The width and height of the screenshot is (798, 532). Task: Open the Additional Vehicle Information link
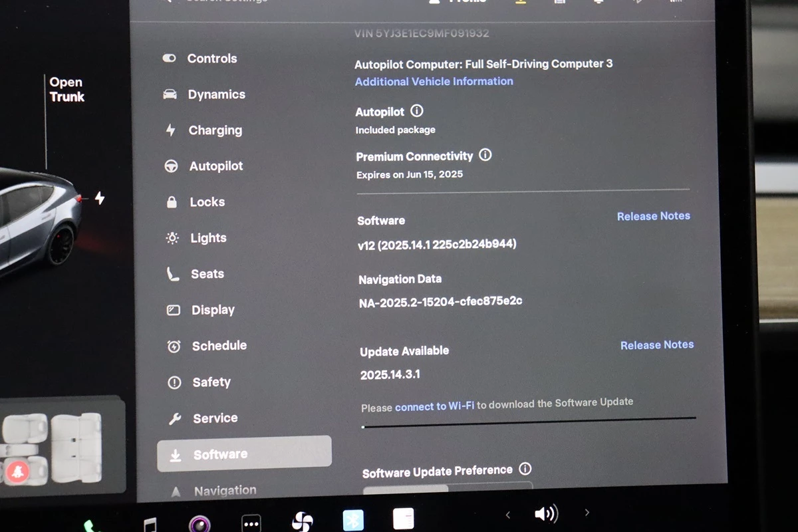click(x=434, y=82)
